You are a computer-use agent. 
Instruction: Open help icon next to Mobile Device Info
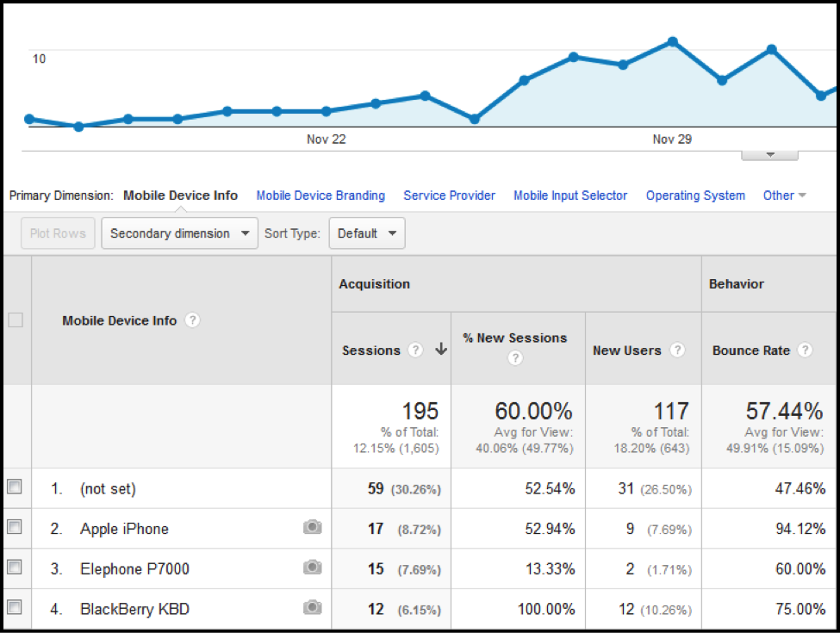pyautogui.click(x=193, y=320)
